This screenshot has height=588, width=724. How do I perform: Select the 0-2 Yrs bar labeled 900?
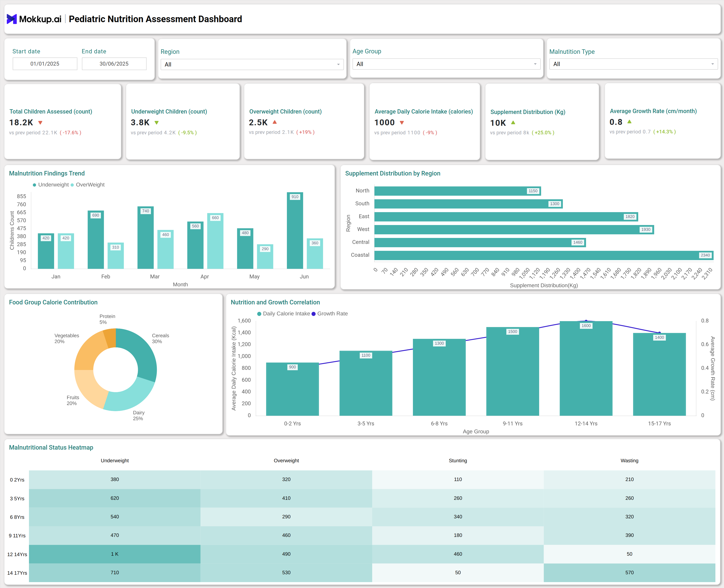pyautogui.click(x=292, y=389)
